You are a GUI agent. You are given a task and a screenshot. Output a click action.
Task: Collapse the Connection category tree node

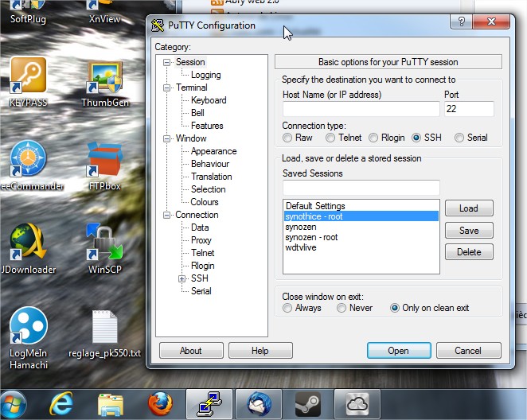click(167, 215)
